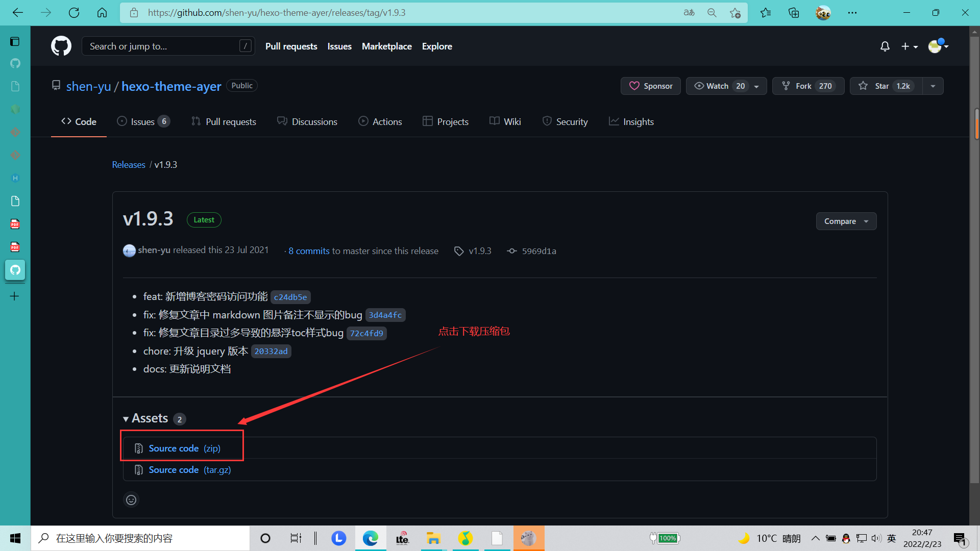The image size is (980, 551).
Task: Open the create-new plus menu
Action: point(909,46)
